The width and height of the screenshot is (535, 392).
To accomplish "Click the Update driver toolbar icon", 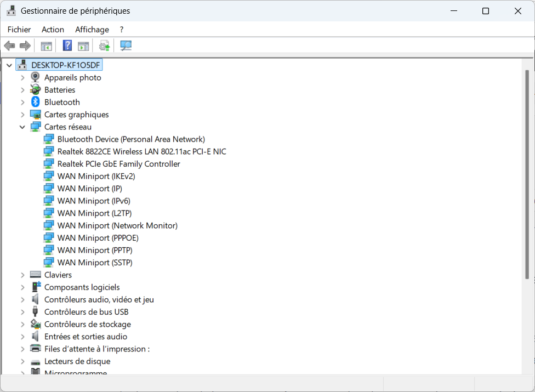I will pyautogui.click(x=104, y=46).
